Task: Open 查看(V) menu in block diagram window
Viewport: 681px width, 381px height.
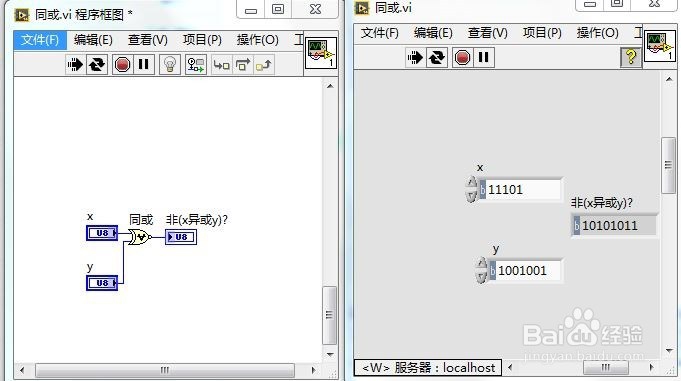Action: 148,40
